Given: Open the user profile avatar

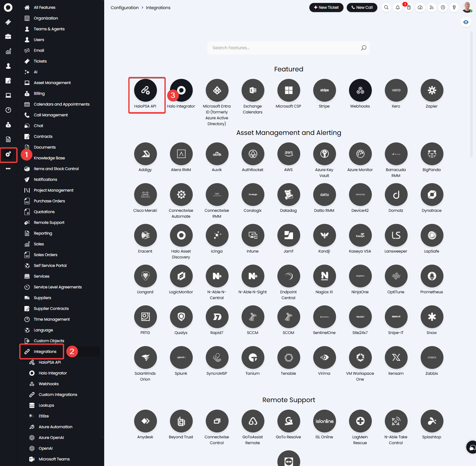Looking at the screenshot, I should [x=467, y=7].
